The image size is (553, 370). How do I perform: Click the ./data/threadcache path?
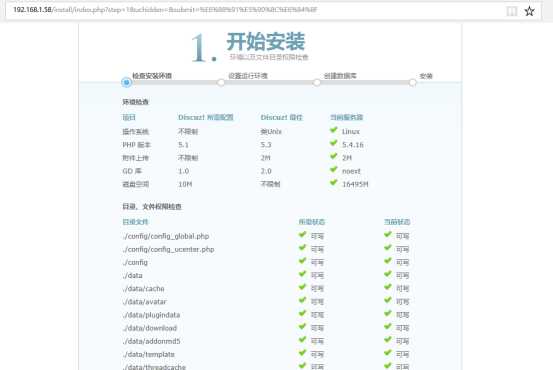pyautogui.click(x=154, y=367)
